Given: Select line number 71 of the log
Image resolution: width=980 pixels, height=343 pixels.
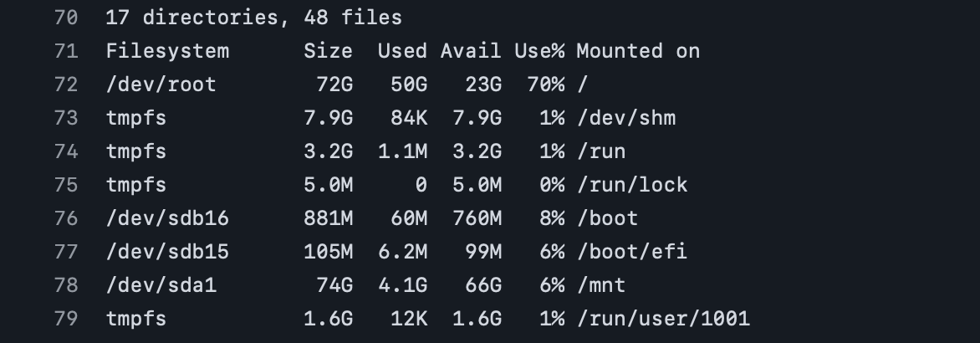Looking at the screenshot, I should tap(65, 51).
